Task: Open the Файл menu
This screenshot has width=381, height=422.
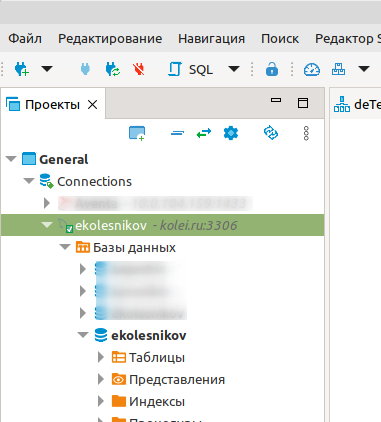Action: click(25, 39)
